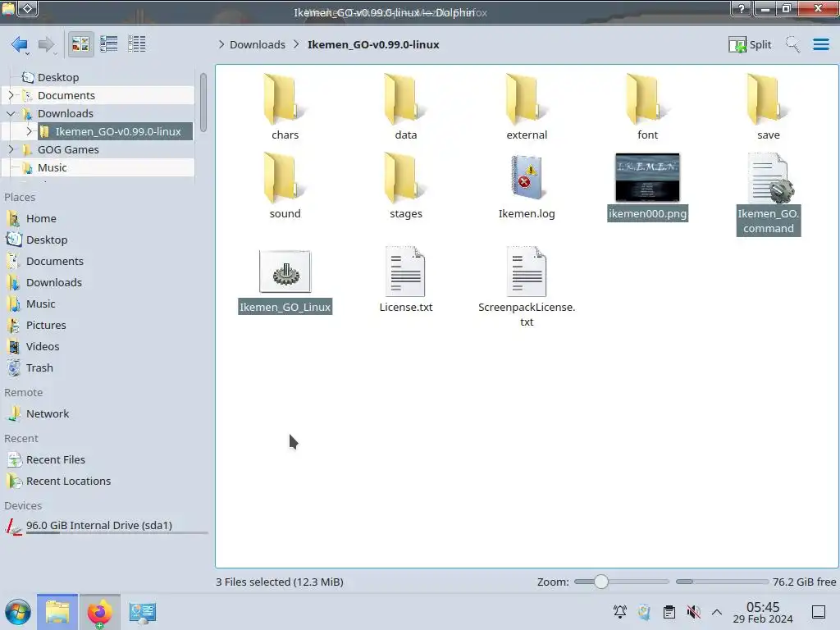This screenshot has width=840, height=630.
Task: Click the Split view button
Action: coord(750,44)
